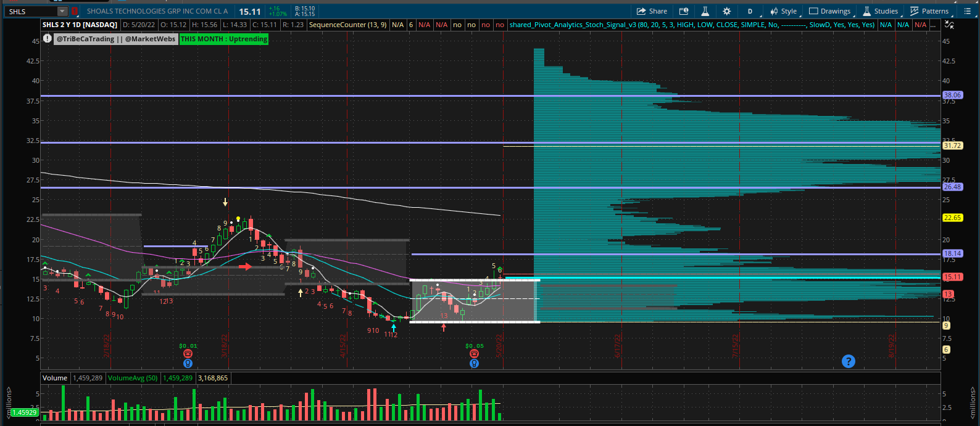Screen dimensions: 980x426
Task: Click the 5/20/22 date marker on time axis
Action: click(x=500, y=346)
